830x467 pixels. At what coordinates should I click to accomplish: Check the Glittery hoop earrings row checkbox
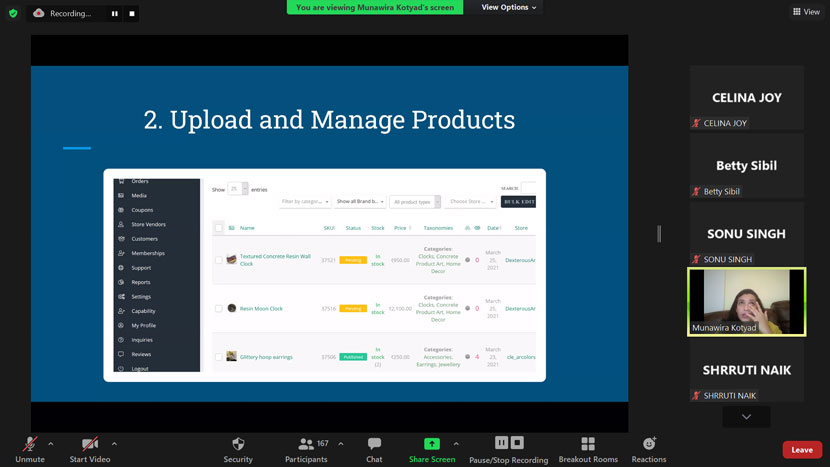tap(219, 357)
